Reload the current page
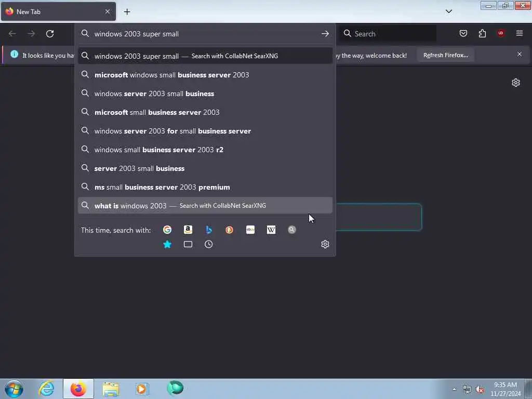This screenshot has height=399, width=532. pyautogui.click(x=50, y=34)
